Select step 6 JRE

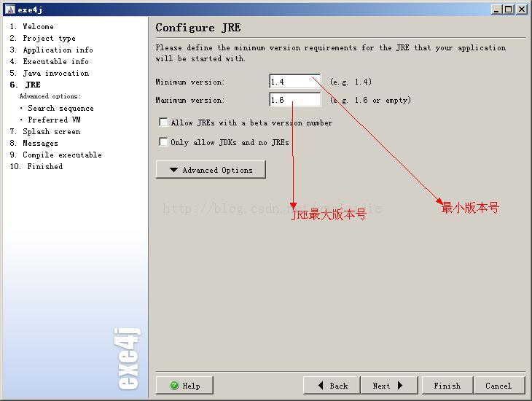click(25, 85)
